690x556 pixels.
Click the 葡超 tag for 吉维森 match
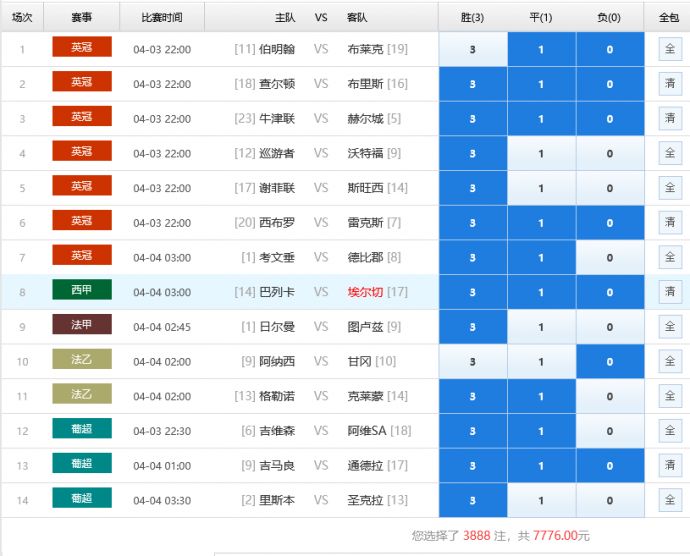tap(82, 429)
